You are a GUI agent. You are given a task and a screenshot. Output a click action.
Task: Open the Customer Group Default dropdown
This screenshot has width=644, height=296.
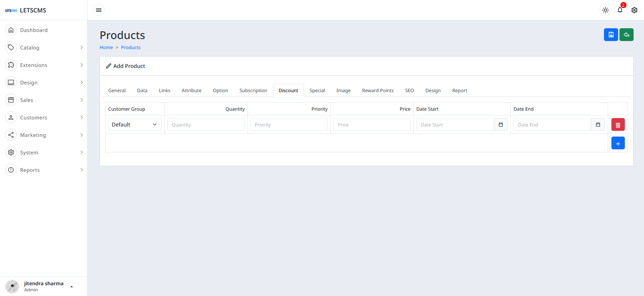coord(135,125)
